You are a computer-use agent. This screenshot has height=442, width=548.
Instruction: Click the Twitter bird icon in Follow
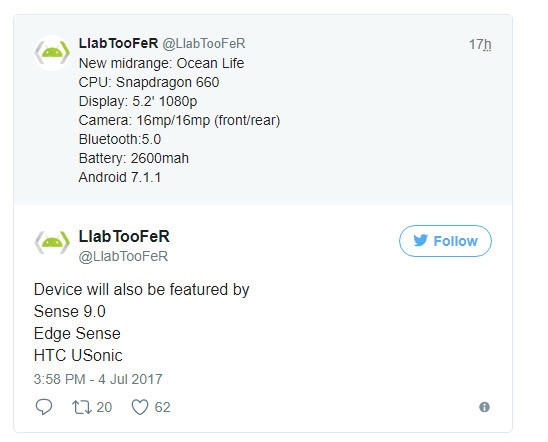click(x=420, y=240)
